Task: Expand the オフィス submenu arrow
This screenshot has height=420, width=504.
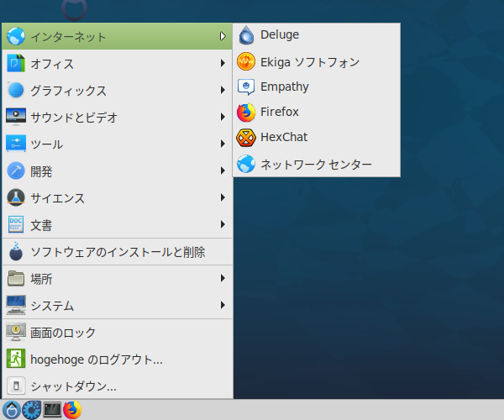Action: click(223, 63)
